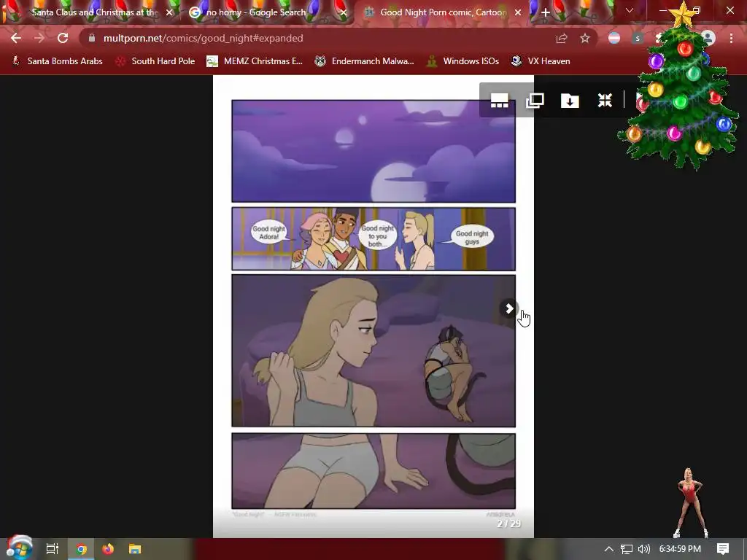Open the Endermanch Malwa... bookmark

[x=365, y=61]
